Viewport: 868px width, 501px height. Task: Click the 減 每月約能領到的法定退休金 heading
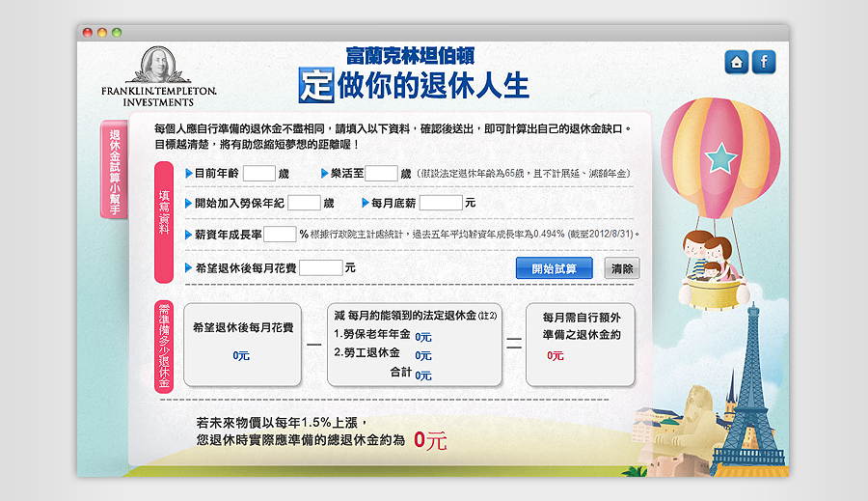(415, 316)
